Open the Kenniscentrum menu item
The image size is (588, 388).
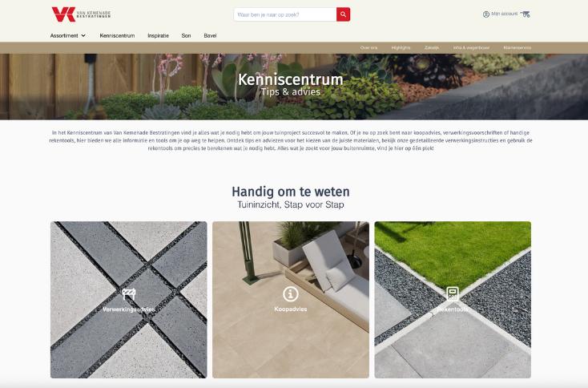[117, 35]
